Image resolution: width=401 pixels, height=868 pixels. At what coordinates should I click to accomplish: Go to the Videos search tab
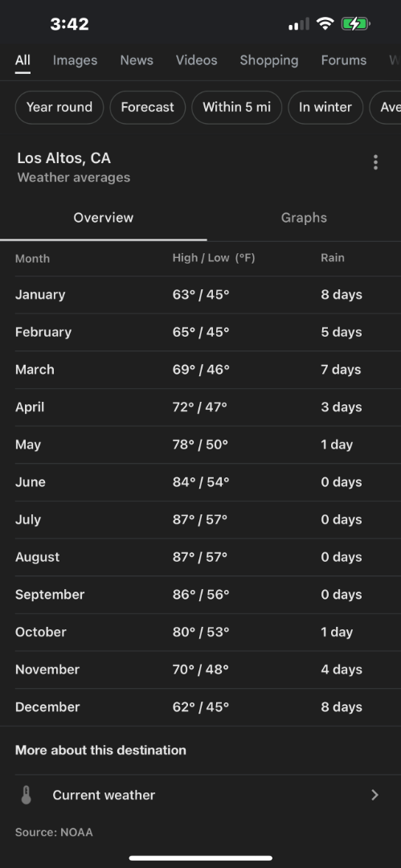point(197,60)
